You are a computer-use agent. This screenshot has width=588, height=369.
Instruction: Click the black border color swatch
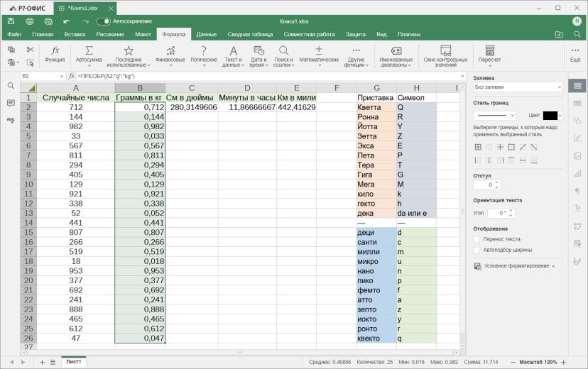[550, 116]
